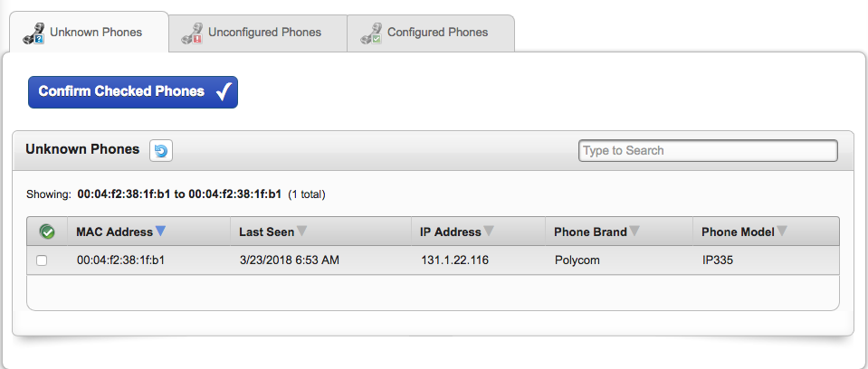Check the box for 00:04:f2:38:1f:b1 phone

(x=42, y=260)
